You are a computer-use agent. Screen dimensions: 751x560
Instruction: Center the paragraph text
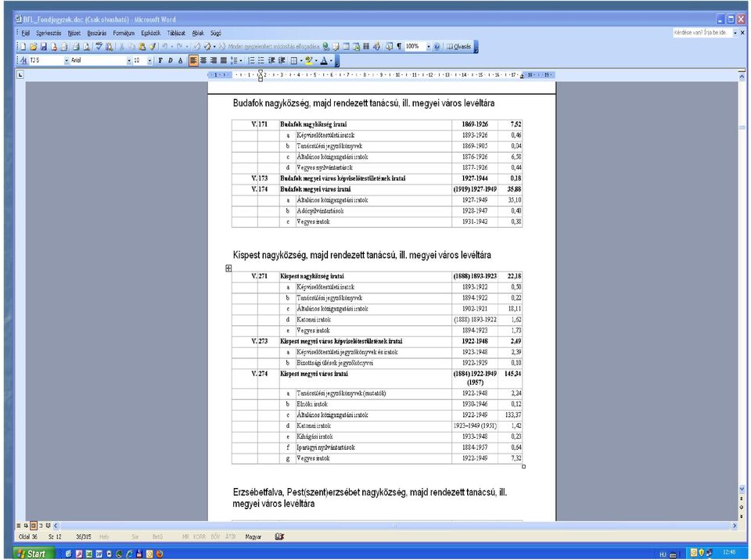click(203, 60)
